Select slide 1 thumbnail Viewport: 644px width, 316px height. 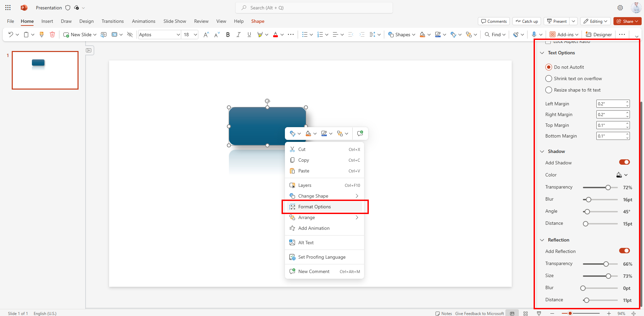coord(45,70)
